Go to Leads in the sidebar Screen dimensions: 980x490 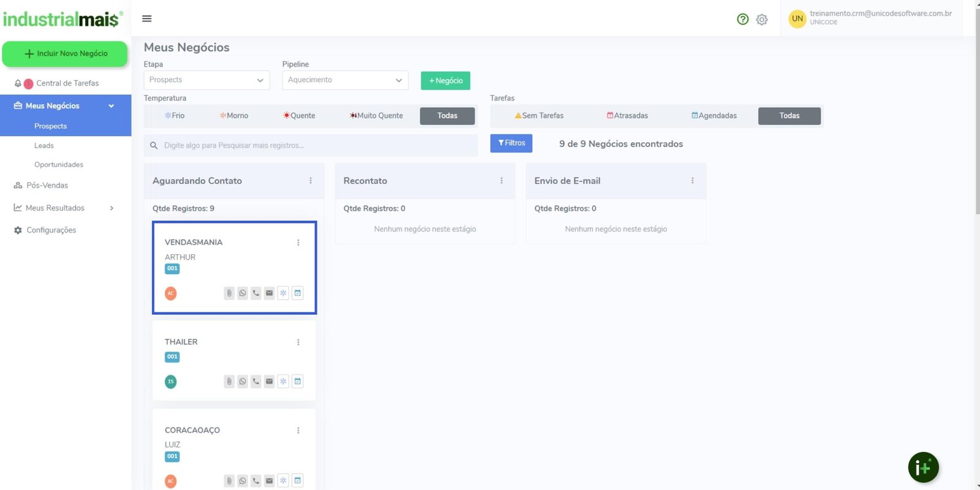point(44,146)
